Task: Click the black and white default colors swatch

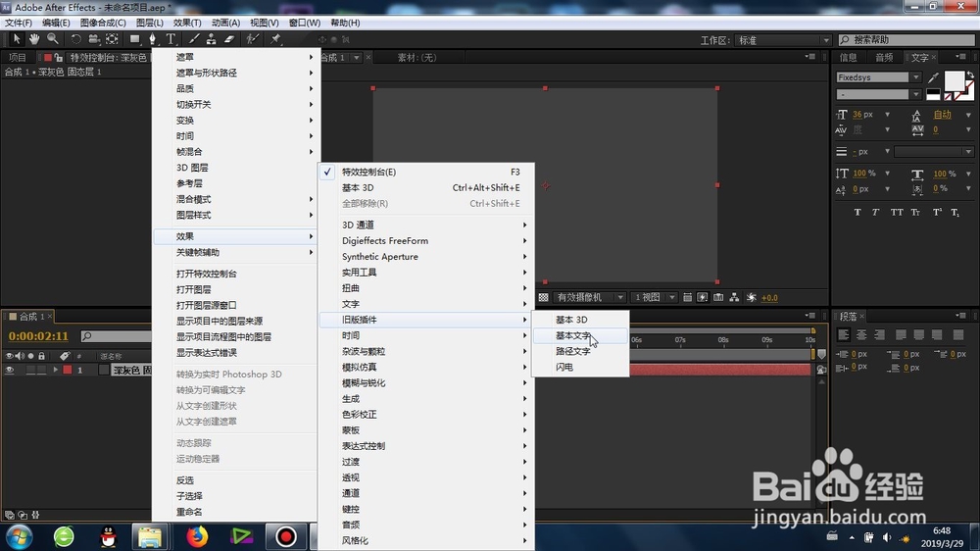Action: (x=933, y=94)
